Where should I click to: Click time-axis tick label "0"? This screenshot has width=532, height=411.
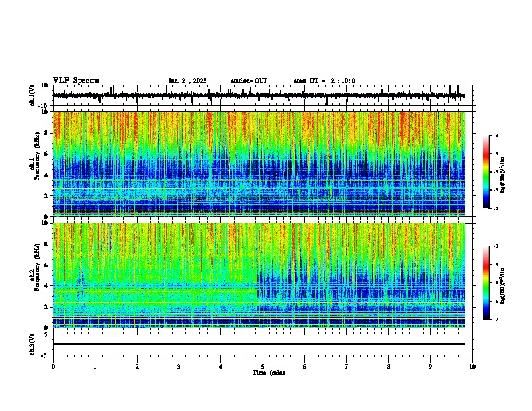click(x=53, y=367)
